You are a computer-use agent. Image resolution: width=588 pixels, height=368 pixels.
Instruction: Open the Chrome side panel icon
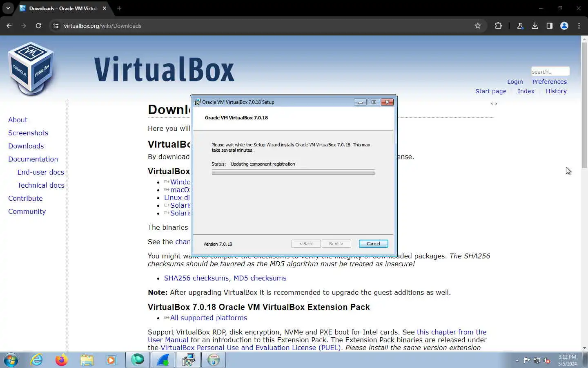550,26
